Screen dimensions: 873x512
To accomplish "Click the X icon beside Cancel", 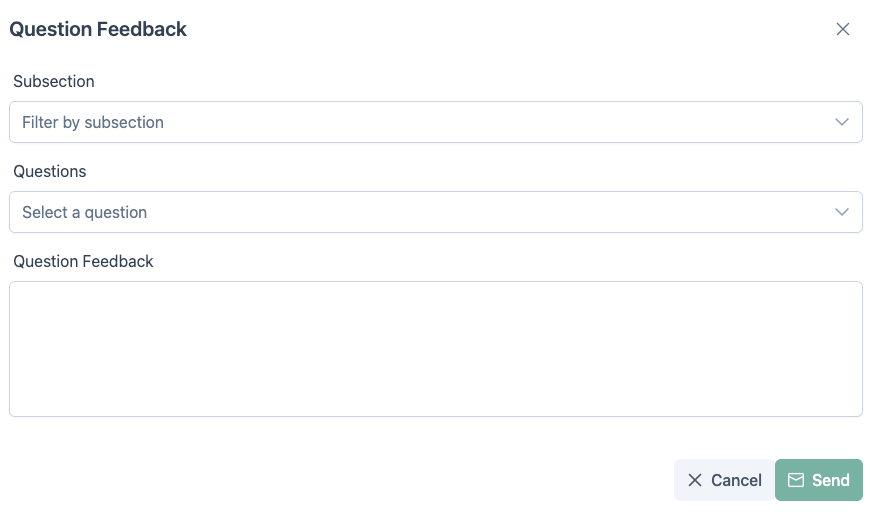I will (695, 480).
